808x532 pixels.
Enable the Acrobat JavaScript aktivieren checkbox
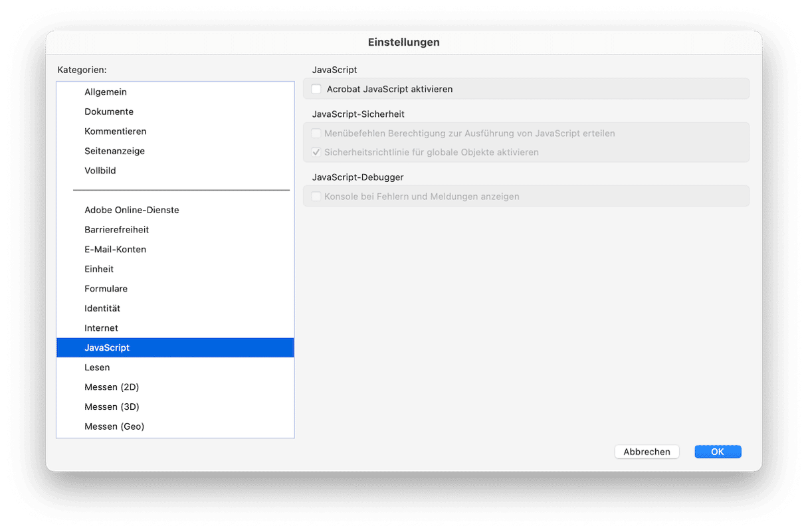point(316,89)
